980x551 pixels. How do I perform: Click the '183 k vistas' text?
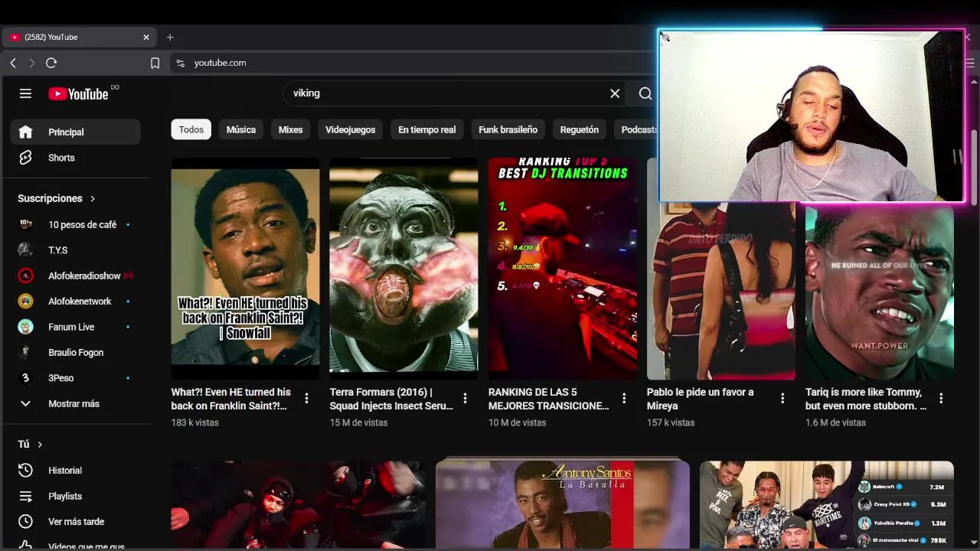pyautogui.click(x=194, y=422)
